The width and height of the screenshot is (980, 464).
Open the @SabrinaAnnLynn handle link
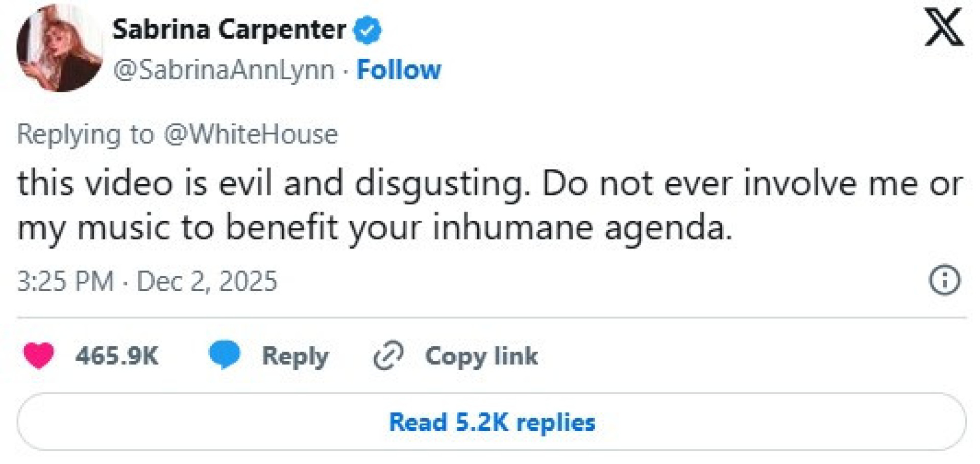(224, 70)
